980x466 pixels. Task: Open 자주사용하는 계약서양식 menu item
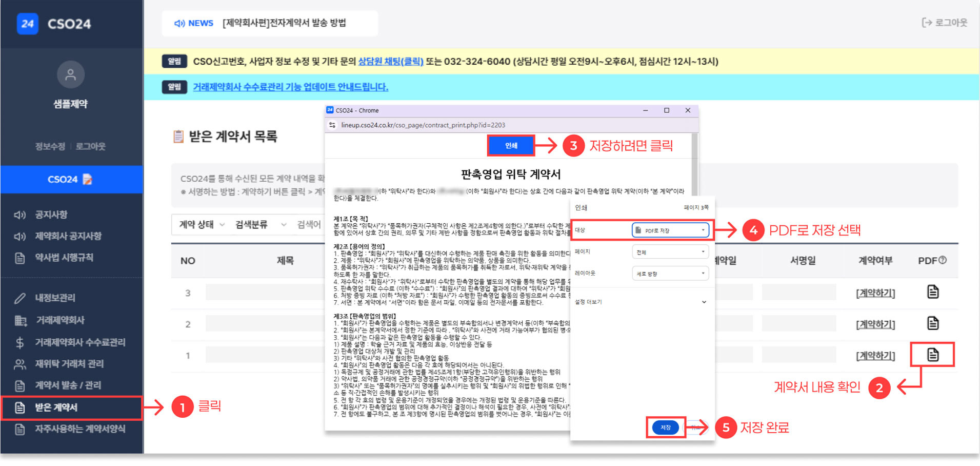coord(70,429)
